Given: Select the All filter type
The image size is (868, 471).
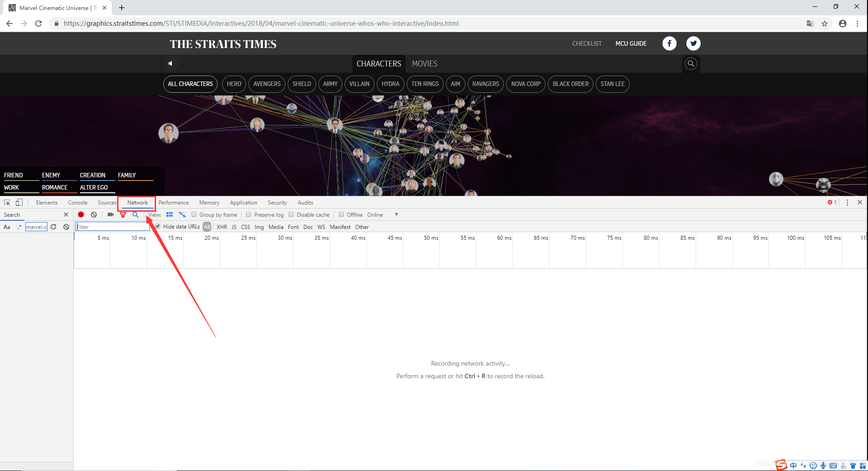Looking at the screenshot, I should [207, 227].
